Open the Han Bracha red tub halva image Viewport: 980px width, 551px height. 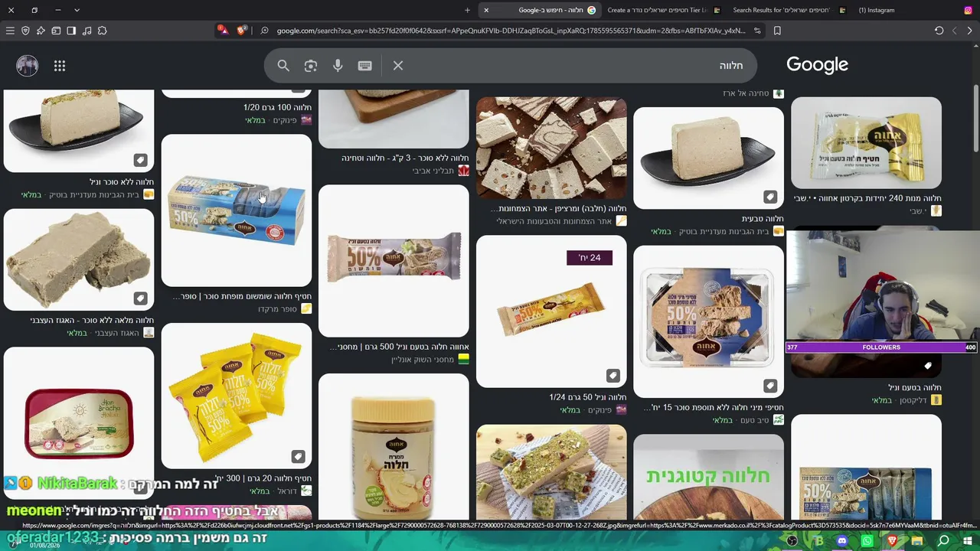[79, 422]
